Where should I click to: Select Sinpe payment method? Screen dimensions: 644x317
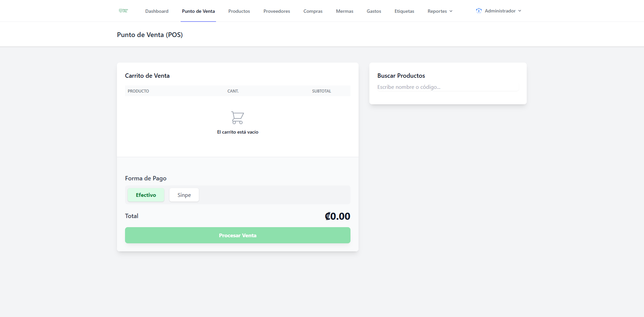click(x=184, y=195)
